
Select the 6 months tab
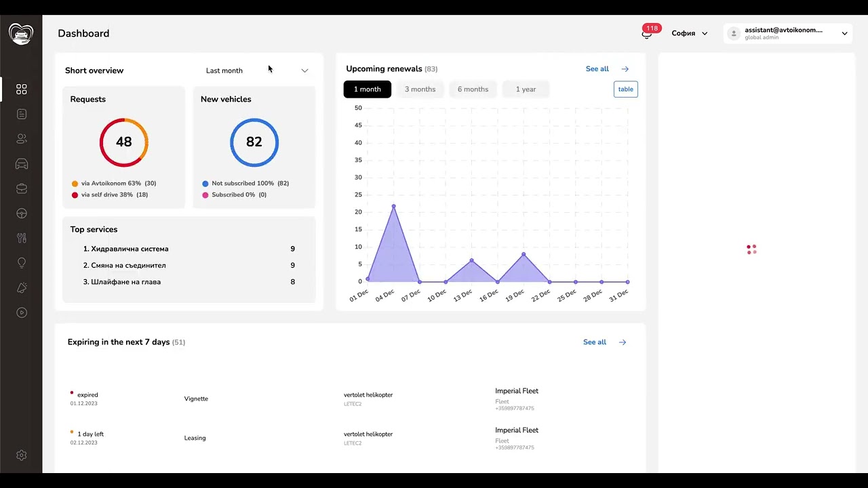click(473, 89)
